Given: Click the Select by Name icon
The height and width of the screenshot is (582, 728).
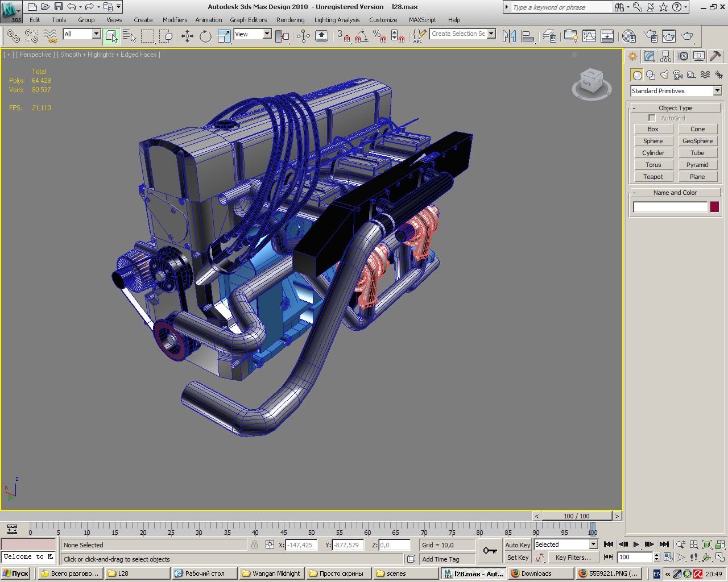Looking at the screenshot, I should (130, 36).
